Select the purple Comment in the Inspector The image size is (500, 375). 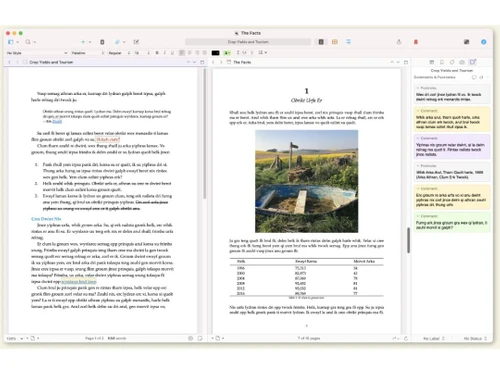[x=452, y=147]
